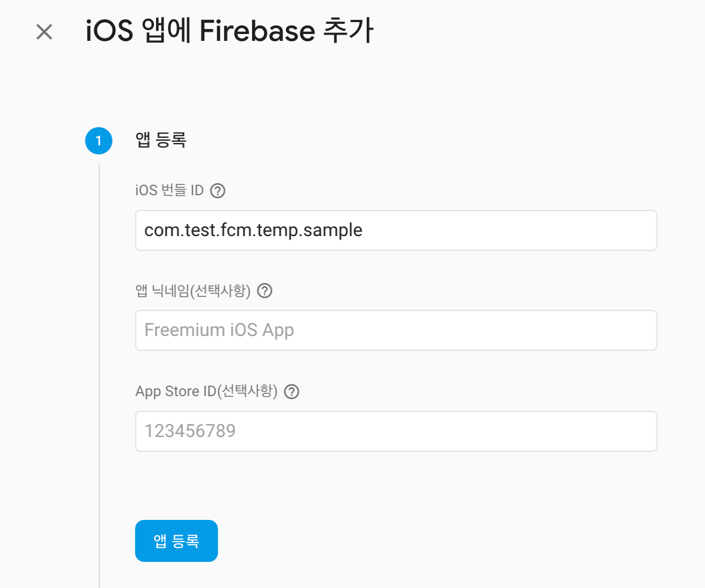
Task: Select the App Store ID input field
Action: [x=396, y=431]
